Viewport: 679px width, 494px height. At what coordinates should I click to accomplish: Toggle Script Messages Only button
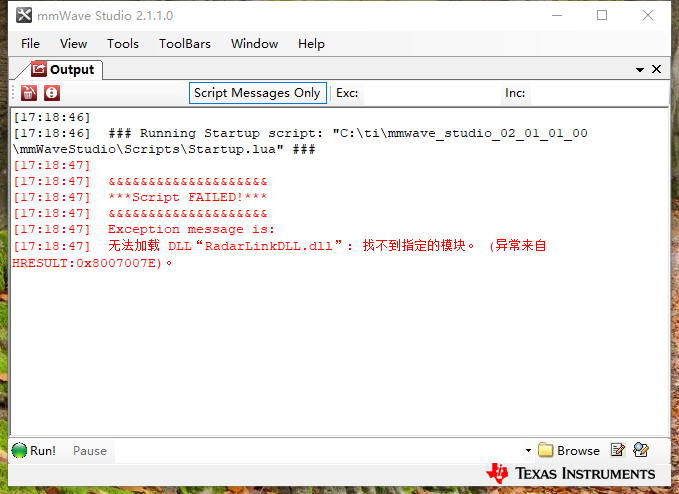click(x=258, y=93)
